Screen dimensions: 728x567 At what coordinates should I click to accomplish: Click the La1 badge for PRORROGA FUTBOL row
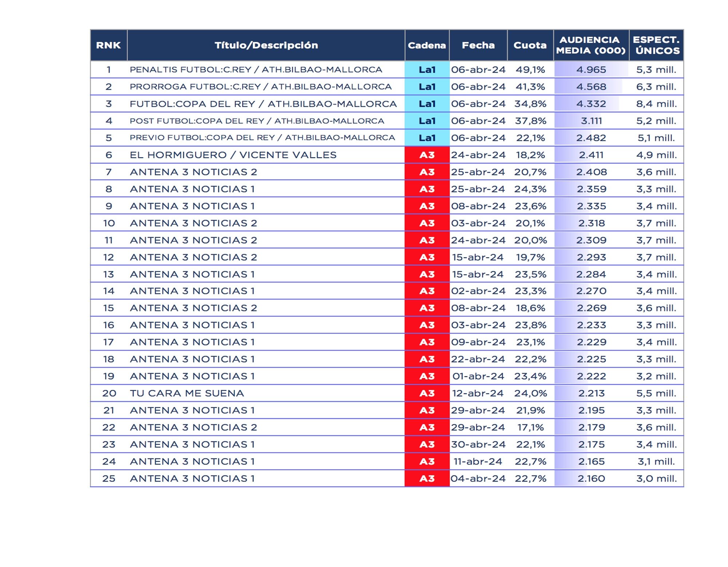[x=427, y=87]
